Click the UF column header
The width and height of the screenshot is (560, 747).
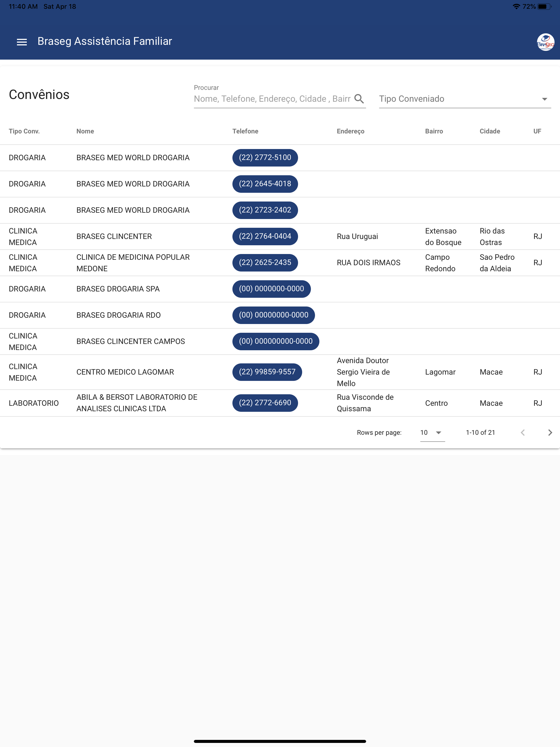[537, 131]
